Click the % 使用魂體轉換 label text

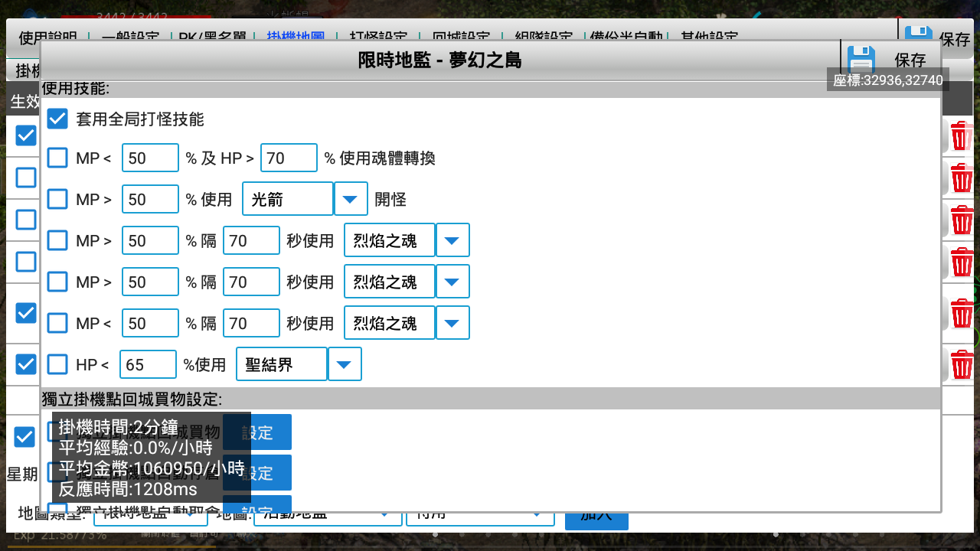(379, 158)
